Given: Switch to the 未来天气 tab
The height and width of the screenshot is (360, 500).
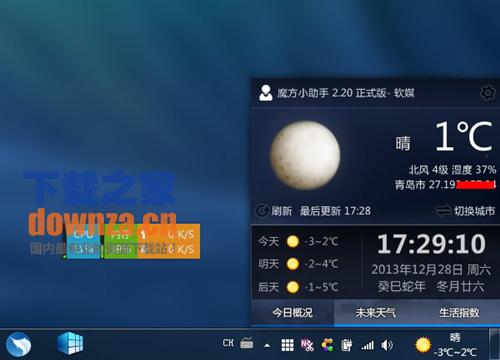Looking at the screenshot, I should coord(376,312).
